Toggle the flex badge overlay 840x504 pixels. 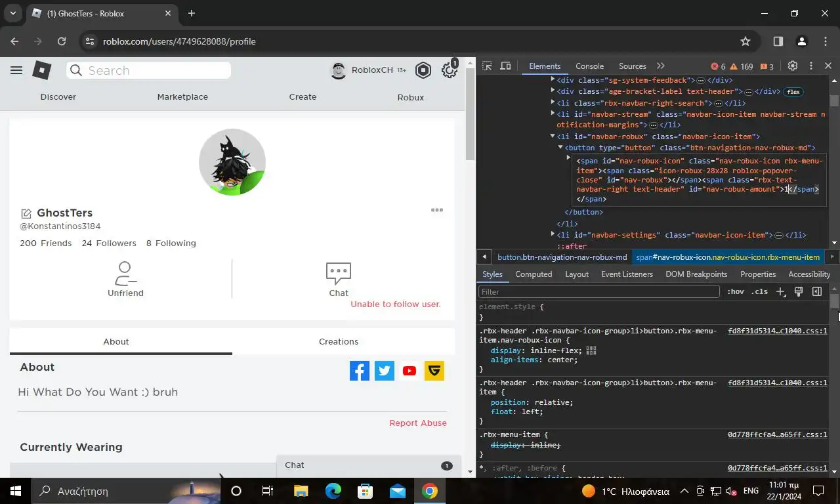point(793,92)
